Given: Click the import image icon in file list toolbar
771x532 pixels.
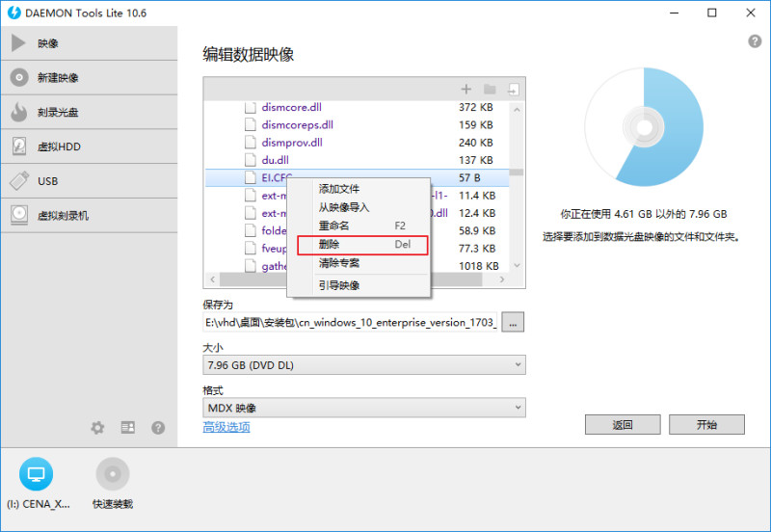Looking at the screenshot, I should tap(514, 89).
